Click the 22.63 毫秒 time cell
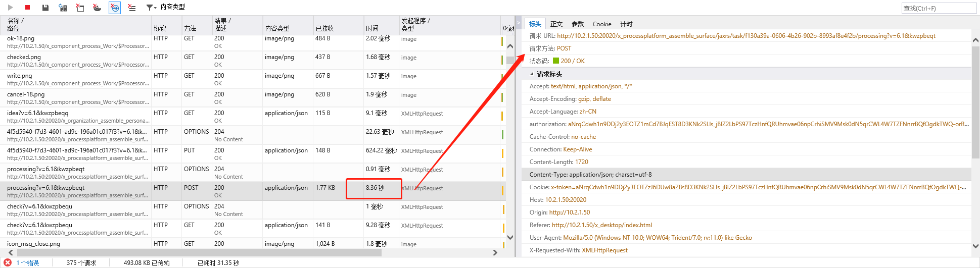Image resolution: width=980 pixels, height=268 pixels. pos(380,132)
